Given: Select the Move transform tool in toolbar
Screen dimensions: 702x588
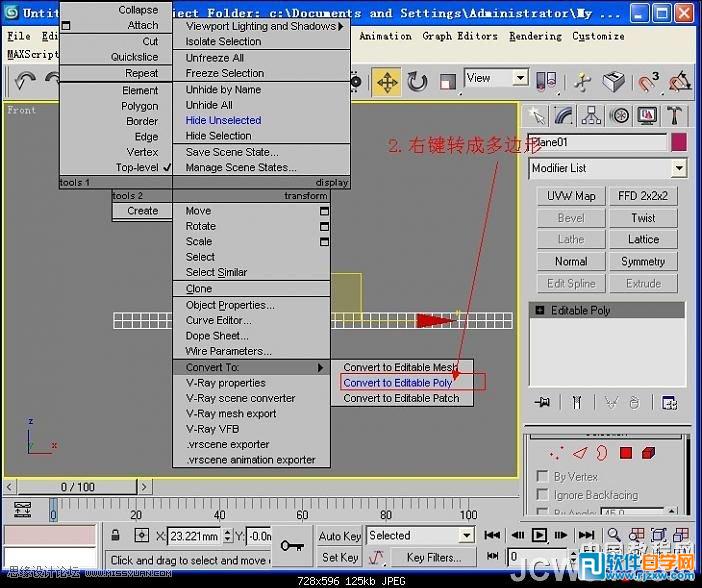Looking at the screenshot, I should [x=387, y=81].
